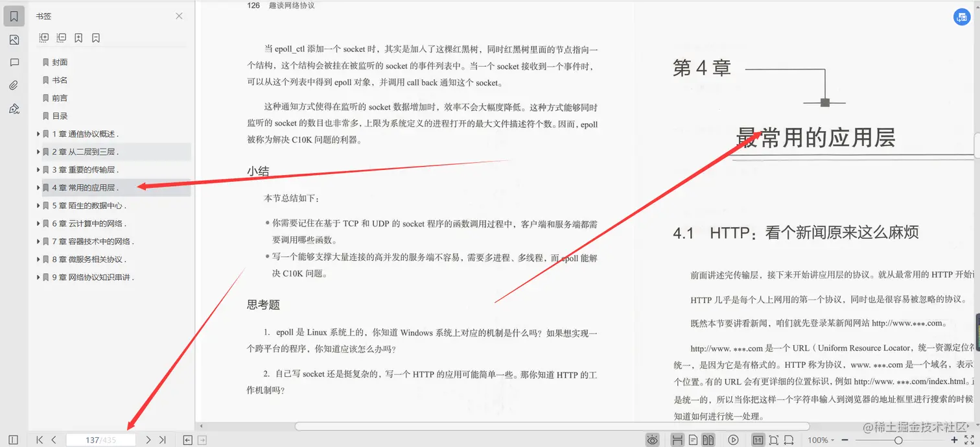Image resolution: width=980 pixels, height=447 pixels.
Task: Set view to actual size 1:1
Action: tap(758, 439)
